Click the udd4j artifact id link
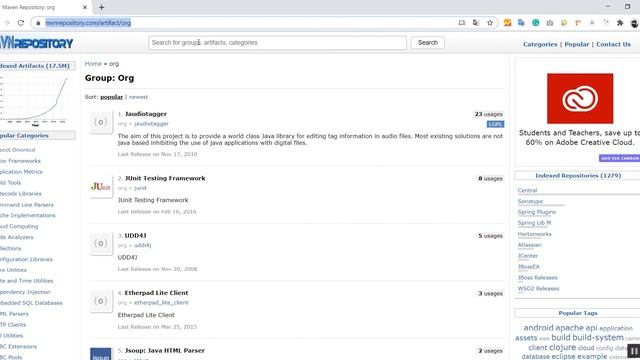Screen dimensions: 640x360 (x=142, y=245)
